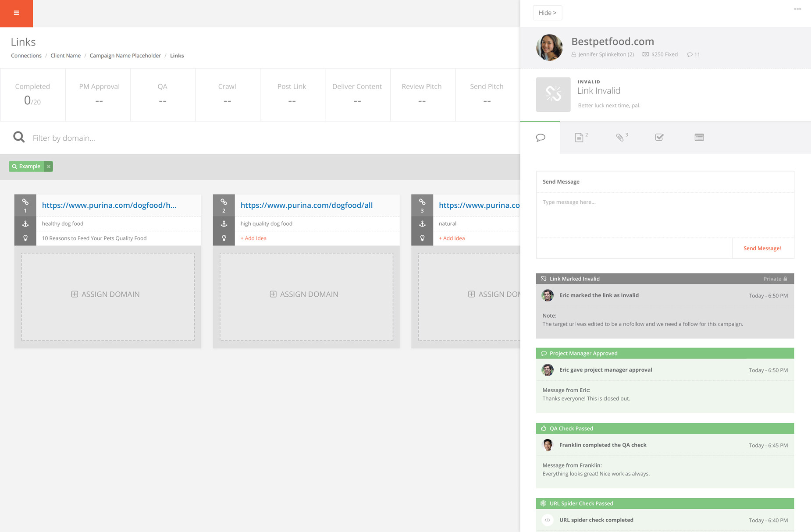This screenshot has height=532, width=811.
Task: Click the 11 comments counter
Action: [694, 54]
